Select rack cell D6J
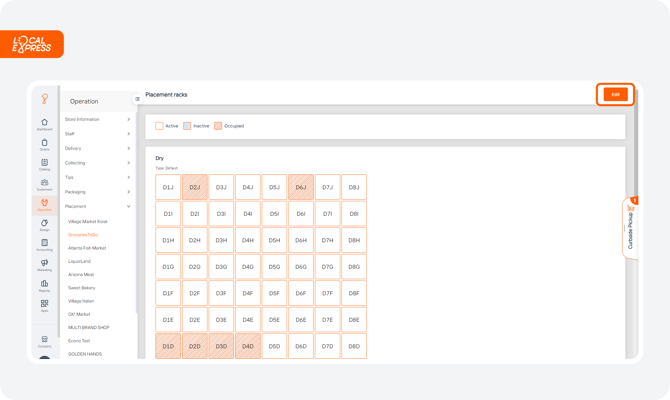The width and height of the screenshot is (670, 400). tap(301, 187)
